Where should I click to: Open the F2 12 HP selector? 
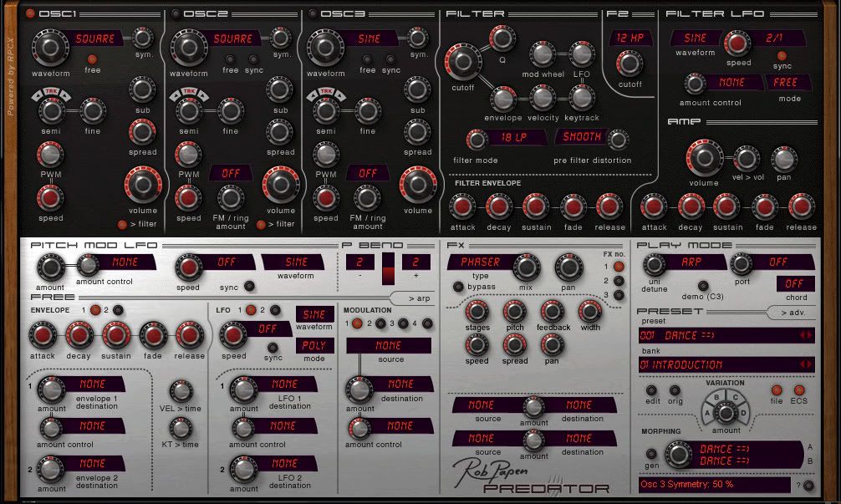coord(630,38)
